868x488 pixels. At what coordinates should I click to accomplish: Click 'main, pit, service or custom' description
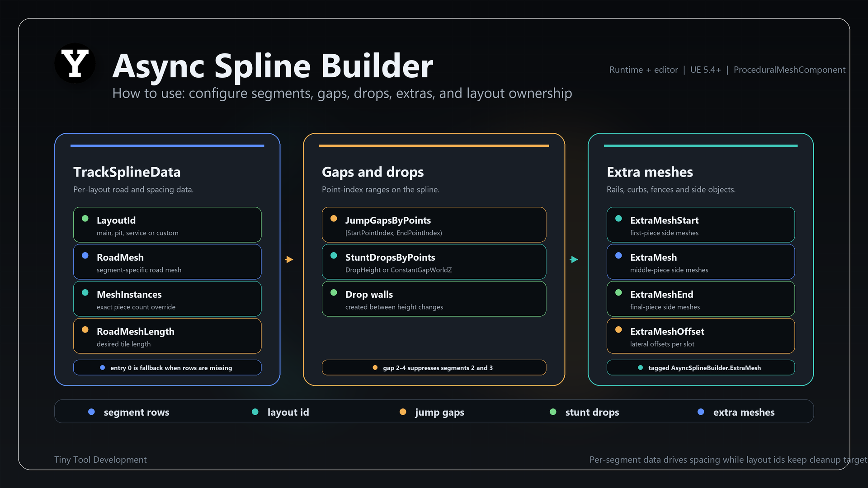coord(137,233)
